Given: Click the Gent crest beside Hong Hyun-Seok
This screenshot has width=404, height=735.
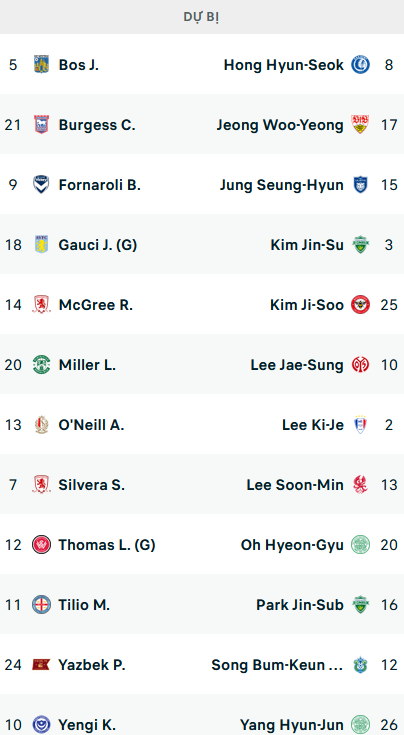Looking at the screenshot, I should (x=360, y=64).
